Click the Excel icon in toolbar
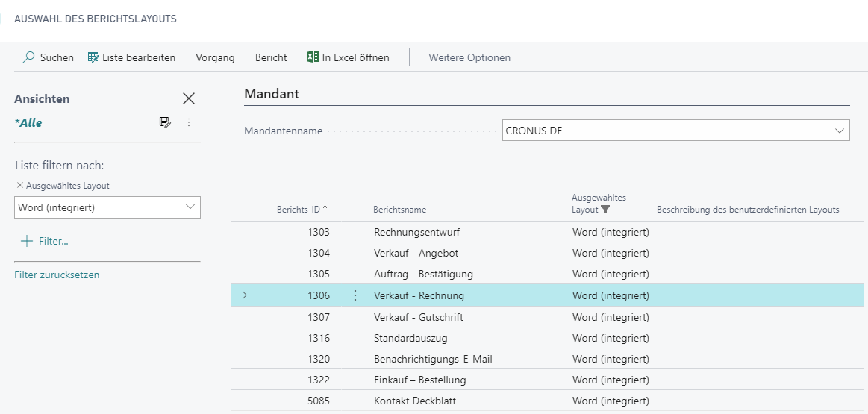Image resolution: width=868 pixels, height=414 pixels. (x=312, y=57)
